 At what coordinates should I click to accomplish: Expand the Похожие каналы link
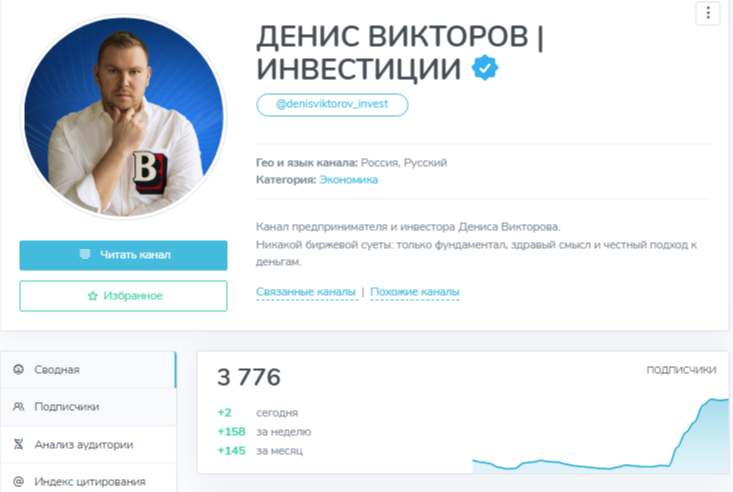(415, 292)
